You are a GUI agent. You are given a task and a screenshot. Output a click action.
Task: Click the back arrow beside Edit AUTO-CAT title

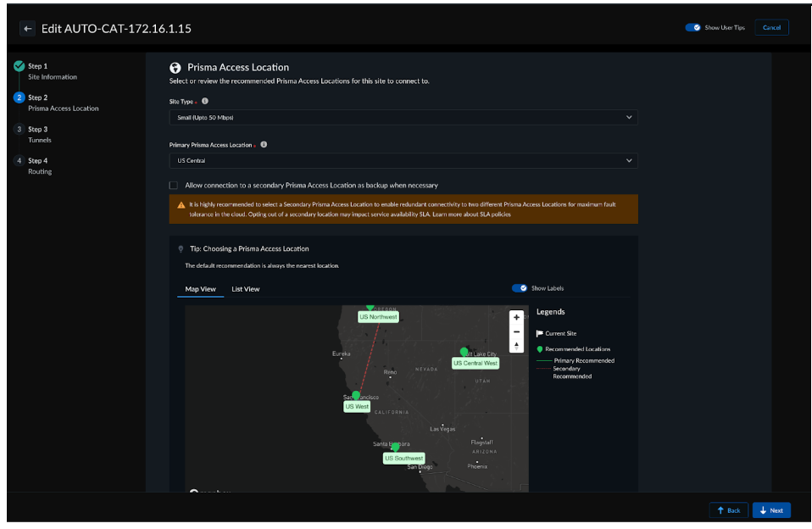point(27,29)
